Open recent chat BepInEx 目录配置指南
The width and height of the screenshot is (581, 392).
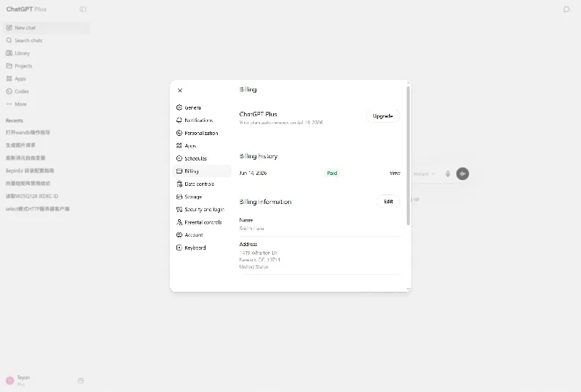(x=46, y=171)
